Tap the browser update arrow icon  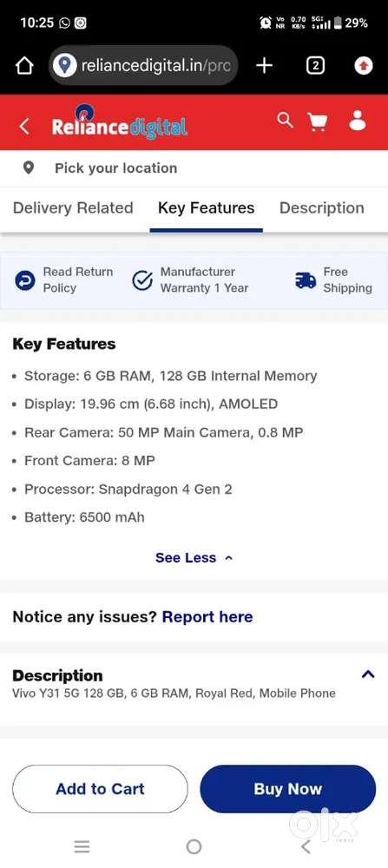[363, 67]
